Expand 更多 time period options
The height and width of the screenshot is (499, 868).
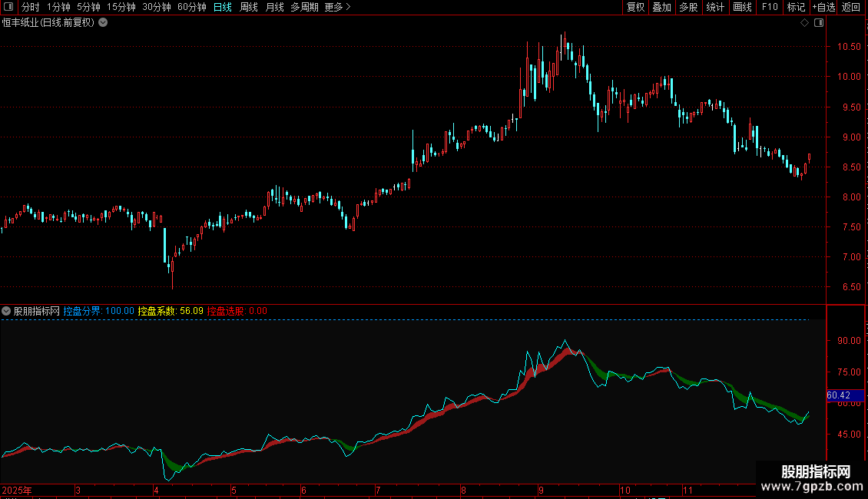[337, 7]
